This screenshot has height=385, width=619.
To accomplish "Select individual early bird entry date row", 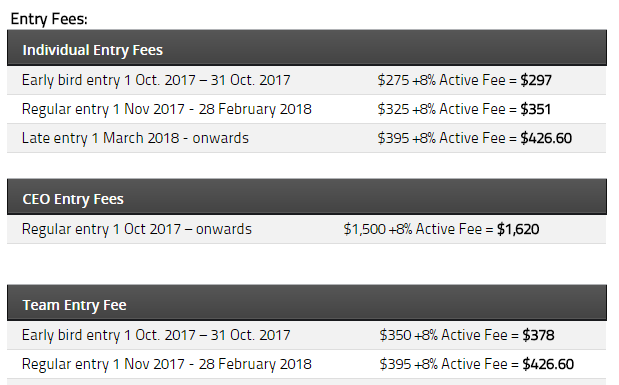I will (306, 80).
